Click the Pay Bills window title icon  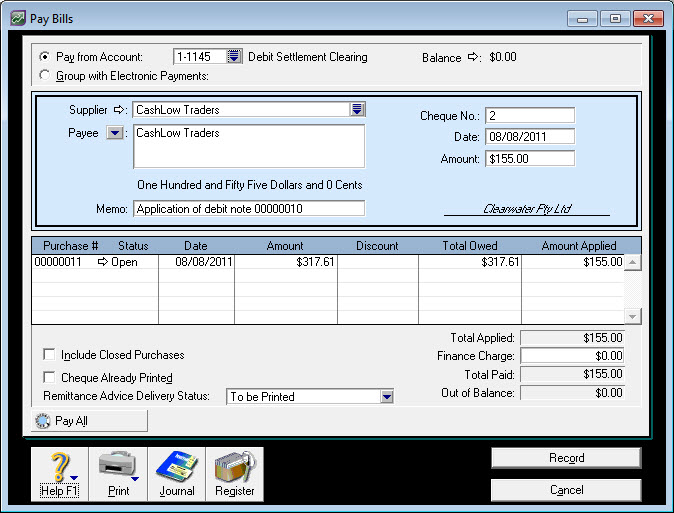tap(18, 18)
